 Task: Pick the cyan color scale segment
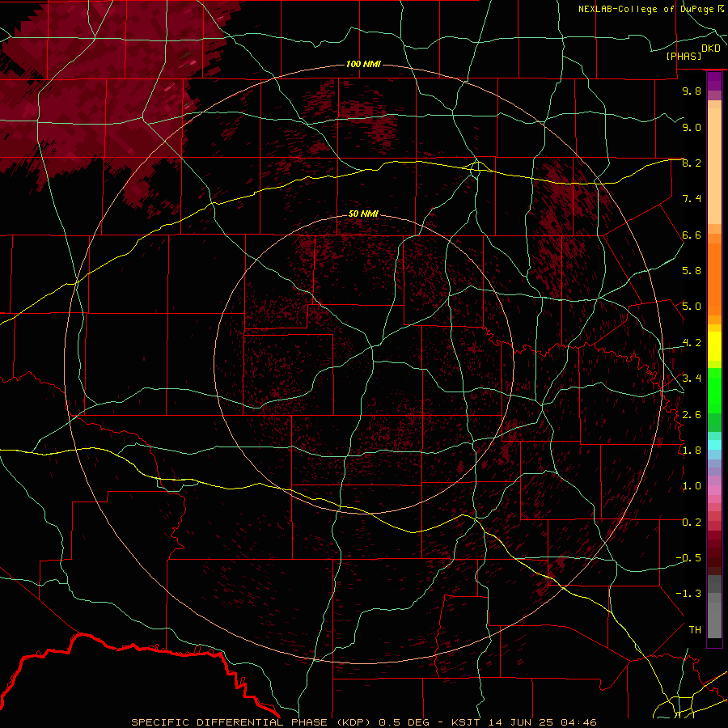pos(714,445)
